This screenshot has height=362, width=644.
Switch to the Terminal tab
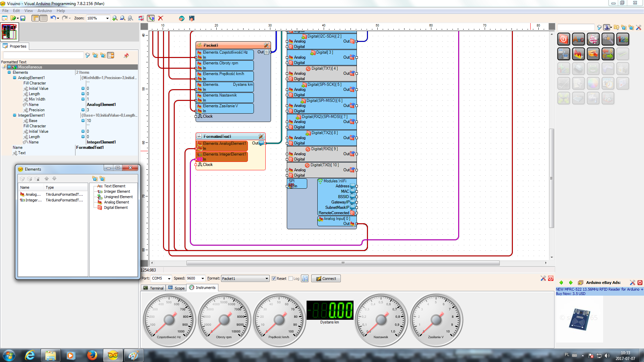point(153,288)
